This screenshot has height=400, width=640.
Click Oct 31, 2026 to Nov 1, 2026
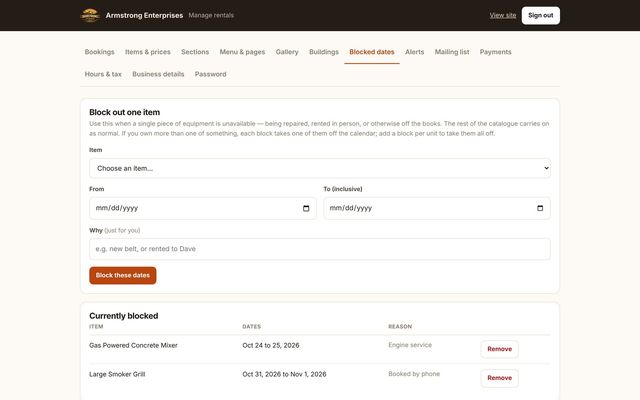coord(284,374)
